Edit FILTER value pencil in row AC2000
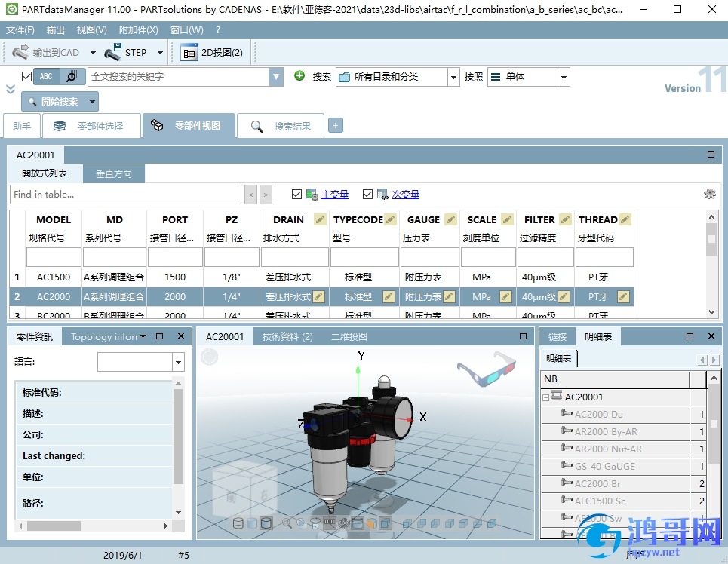Screen dimensions: 728x564 [x=564, y=296]
